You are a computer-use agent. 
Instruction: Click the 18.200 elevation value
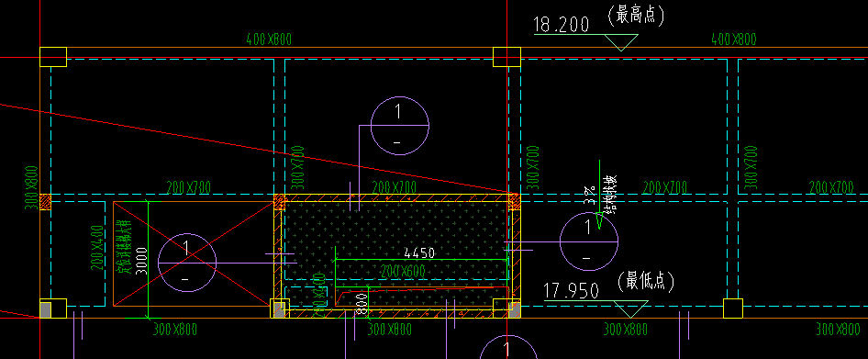(x=561, y=25)
